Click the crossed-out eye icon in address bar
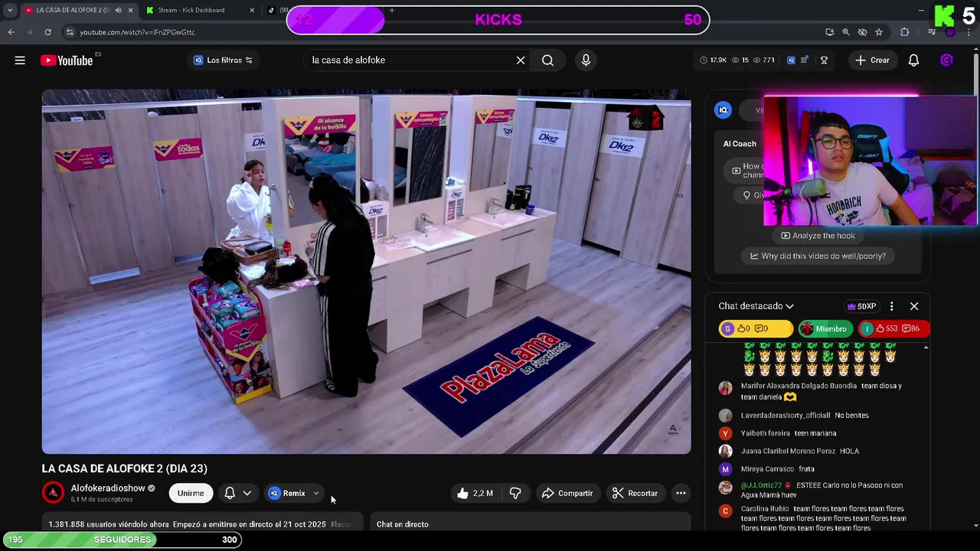Image resolution: width=980 pixels, height=551 pixels. pyautogui.click(x=863, y=32)
